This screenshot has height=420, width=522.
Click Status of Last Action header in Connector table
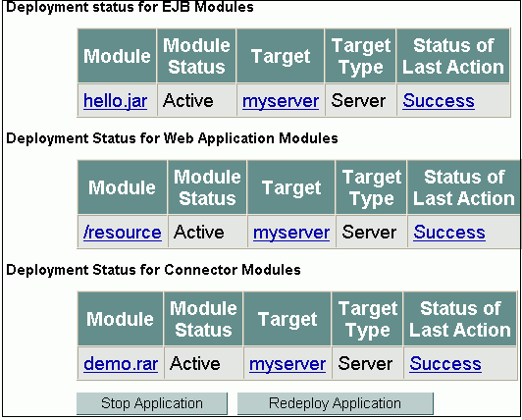click(460, 319)
